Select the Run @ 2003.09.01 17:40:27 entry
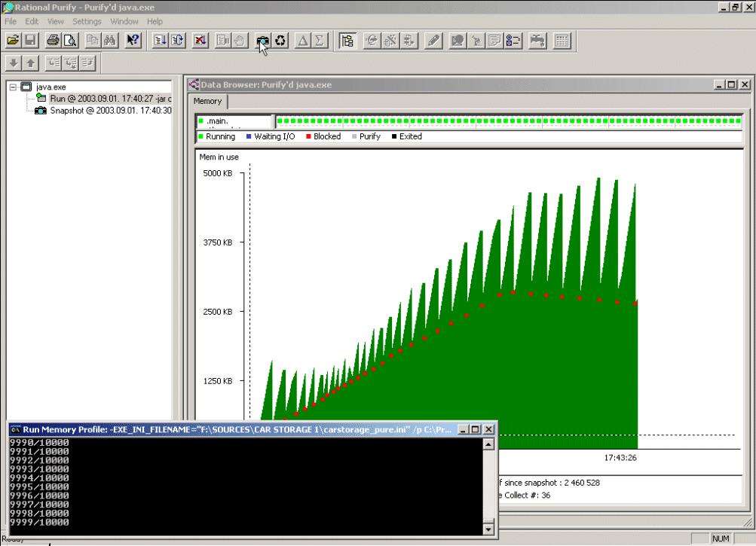 (110, 99)
